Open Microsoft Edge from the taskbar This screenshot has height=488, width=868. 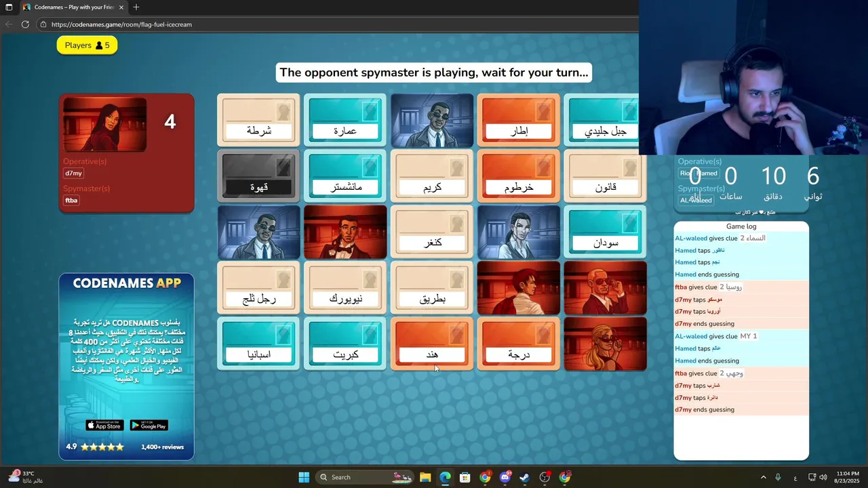(x=445, y=477)
